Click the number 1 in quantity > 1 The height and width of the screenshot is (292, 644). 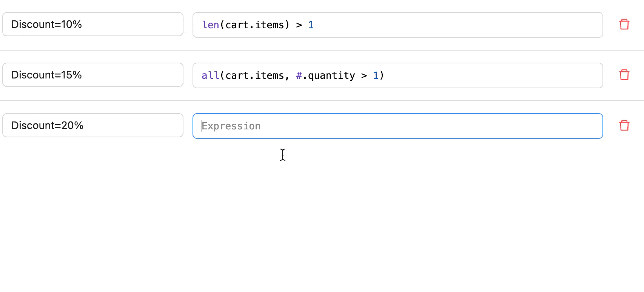click(x=376, y=75)
